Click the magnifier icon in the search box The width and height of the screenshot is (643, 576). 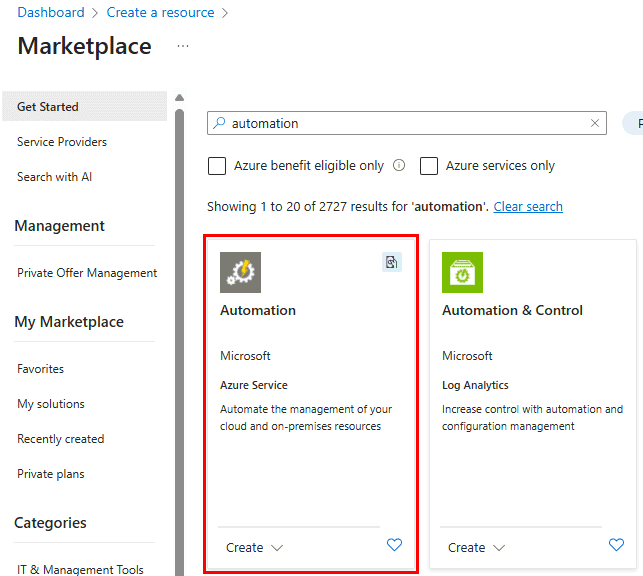(219, 123)
